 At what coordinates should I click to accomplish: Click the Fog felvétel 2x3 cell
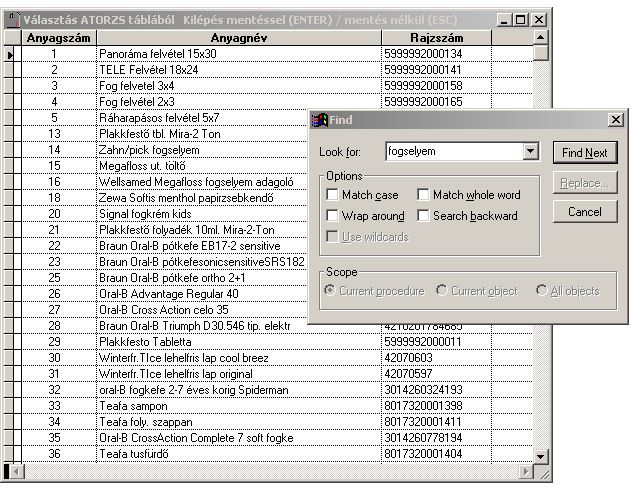pos(239,102)
